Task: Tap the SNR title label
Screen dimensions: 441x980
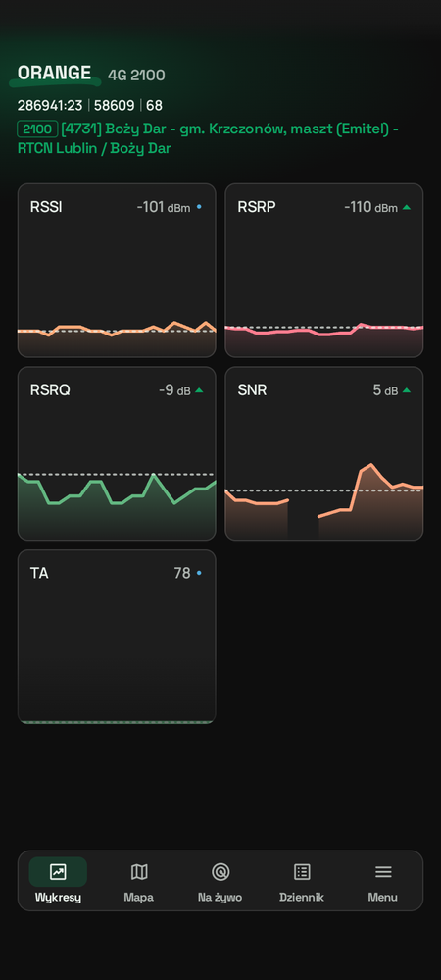Action: click(252, 390)
